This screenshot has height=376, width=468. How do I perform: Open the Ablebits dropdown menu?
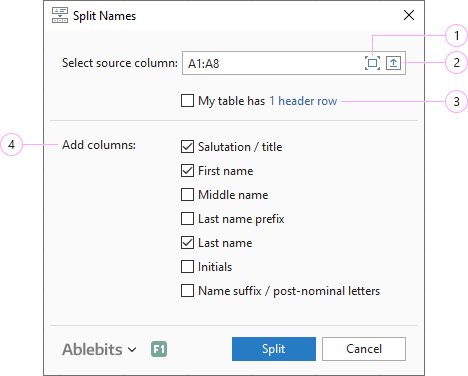(x=99, y=349)
